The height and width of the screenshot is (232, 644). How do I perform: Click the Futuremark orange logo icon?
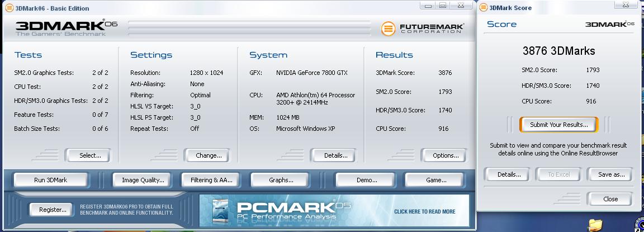pos(388,29)
